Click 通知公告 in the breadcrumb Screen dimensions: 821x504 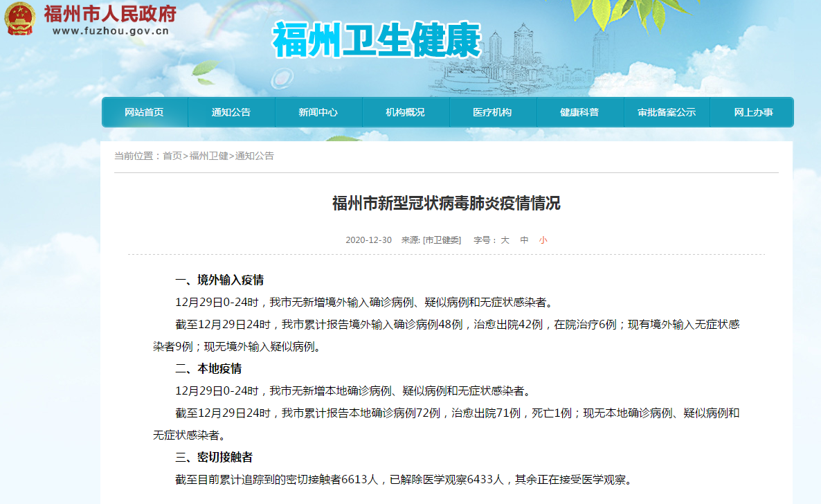[x=255, y=156]
